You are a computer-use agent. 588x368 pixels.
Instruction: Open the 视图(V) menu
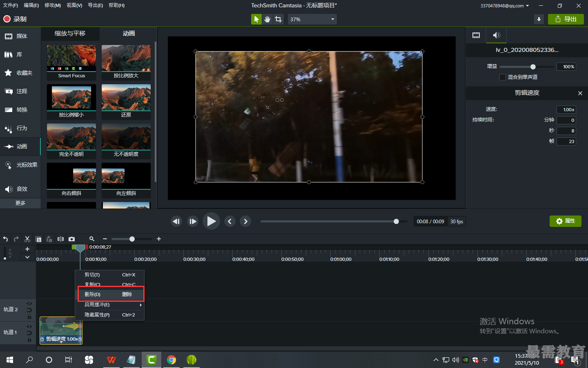coord(74,5)
